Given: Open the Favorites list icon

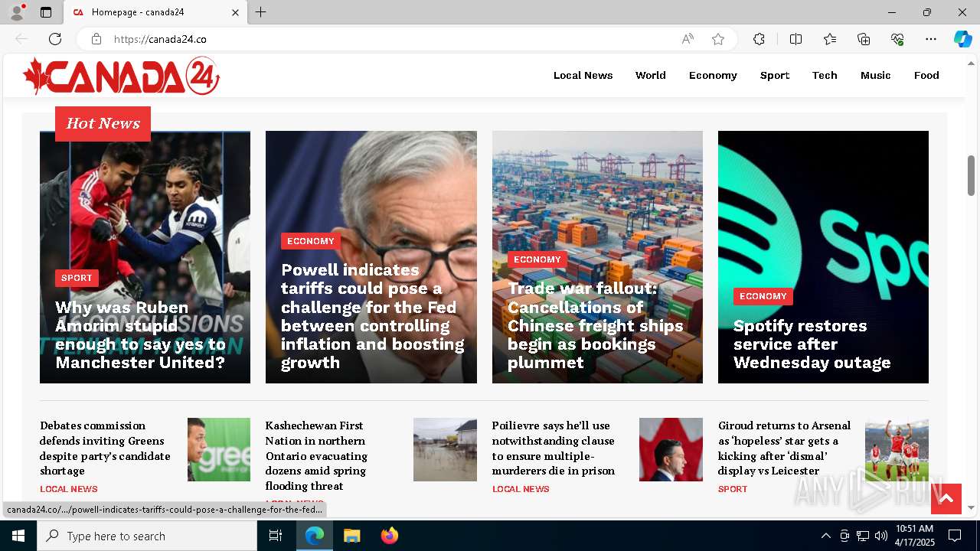Looking at the screenshot, I should [x=830, y=39].
